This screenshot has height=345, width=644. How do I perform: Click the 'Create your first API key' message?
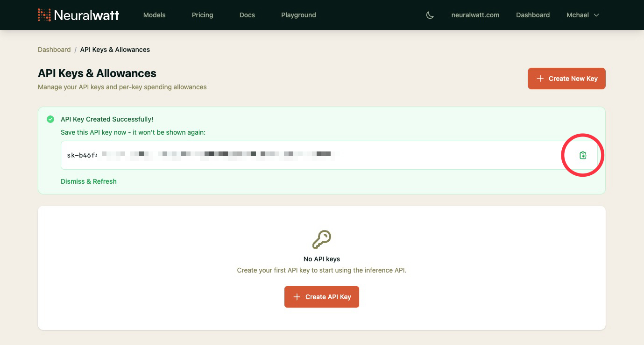tap(322, 270)
